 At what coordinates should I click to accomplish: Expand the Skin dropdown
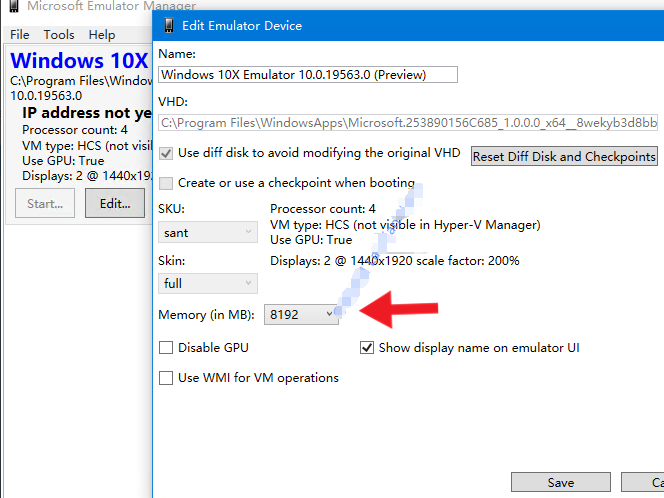208,283
